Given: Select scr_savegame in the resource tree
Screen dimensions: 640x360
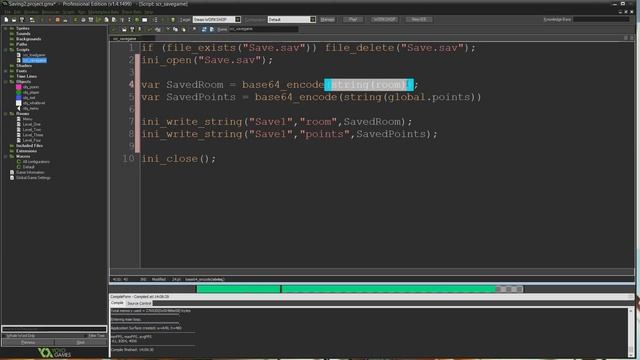Looking at the screenshot, I should (34, 60).
